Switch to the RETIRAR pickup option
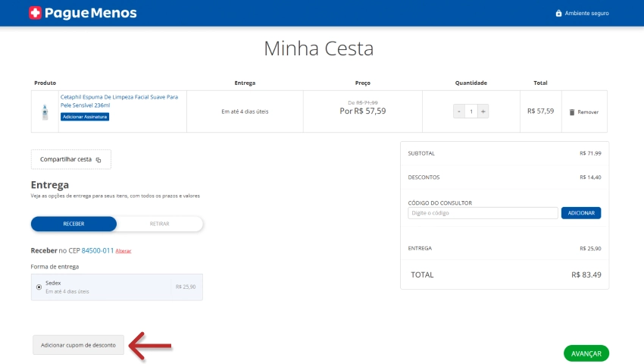This screenshot has height=364, width=644. (160, 224)
